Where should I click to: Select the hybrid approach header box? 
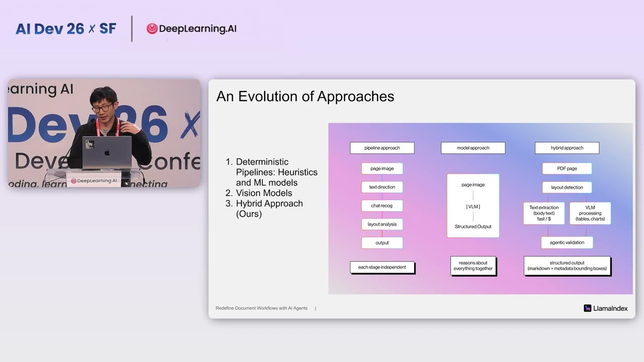click(x=567, y=148)
